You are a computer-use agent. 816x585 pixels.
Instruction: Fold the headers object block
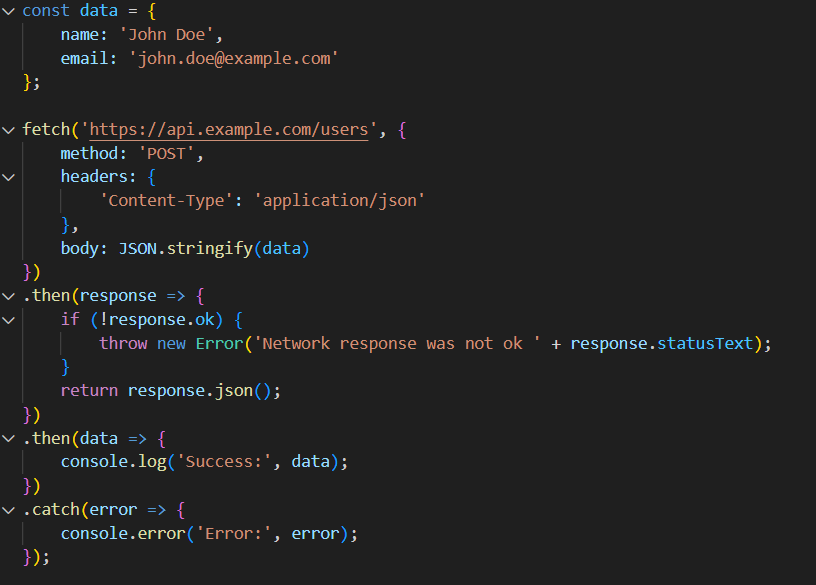tap(9, 177)
